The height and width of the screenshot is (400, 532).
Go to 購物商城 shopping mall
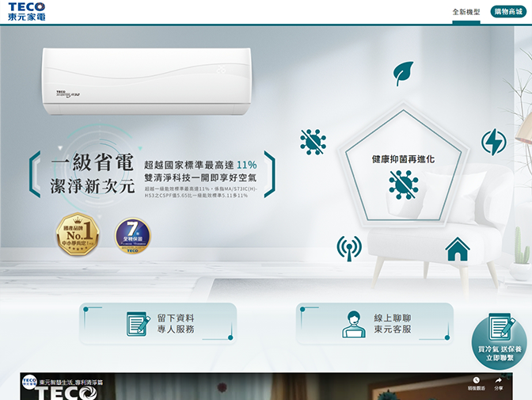[508, 12]
